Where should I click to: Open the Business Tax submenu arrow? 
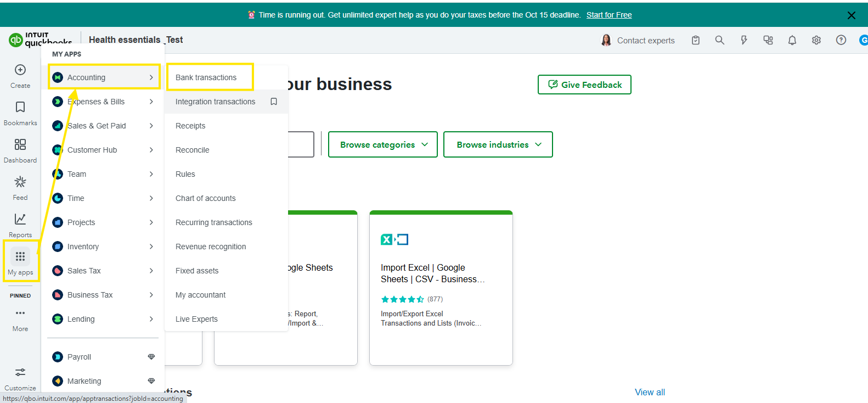pyautogui.click(x=151, y=295)
